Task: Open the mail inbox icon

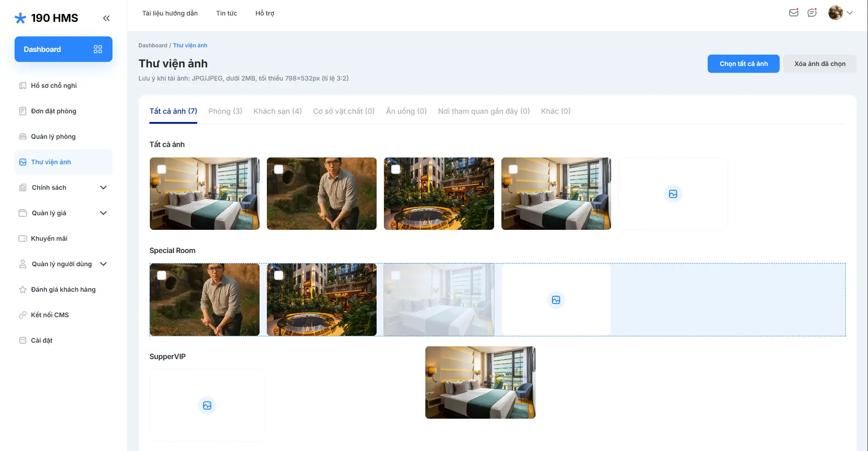Action: coord(793,13)
